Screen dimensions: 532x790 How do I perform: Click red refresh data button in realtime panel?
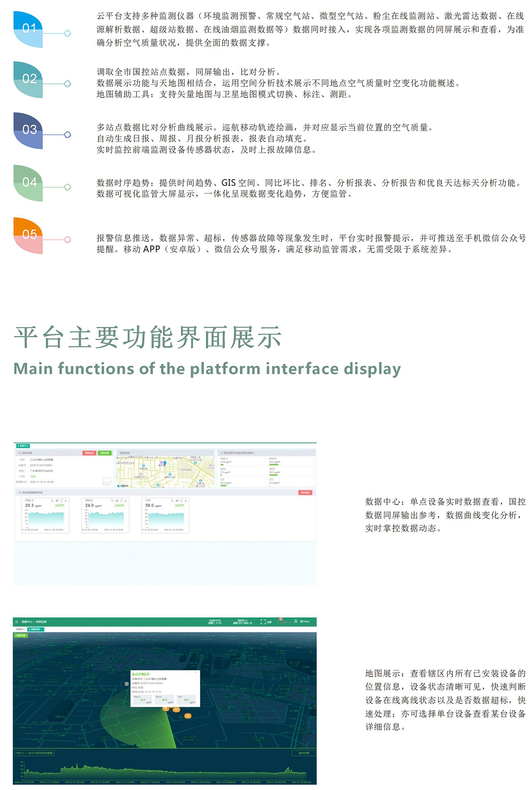click(x=305, y=493)
